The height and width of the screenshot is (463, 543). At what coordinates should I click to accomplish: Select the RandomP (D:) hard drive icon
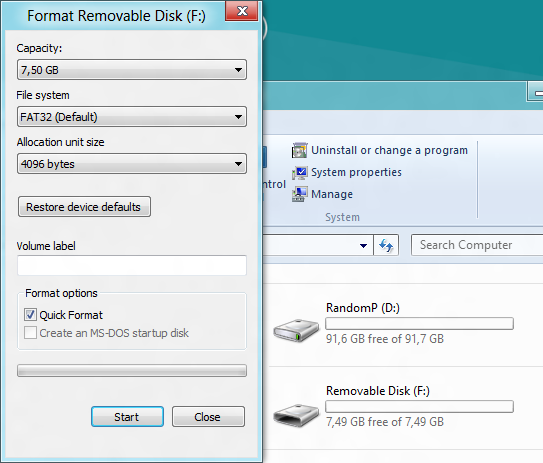[x=296, y=330]
